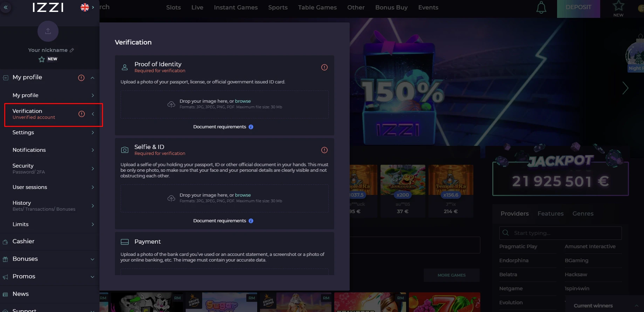
Task: Open the x200 winner game thumbnail
Action: click(403, 180)
